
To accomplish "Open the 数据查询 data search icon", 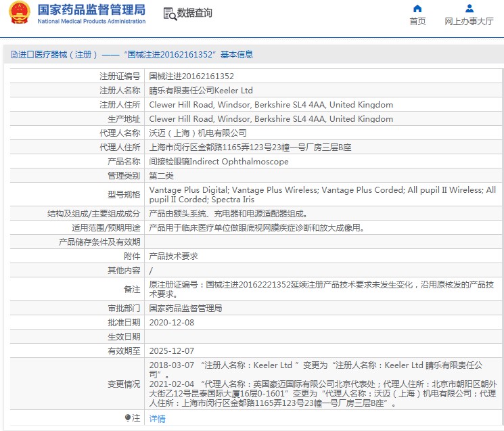I will (x=170, y=14).
